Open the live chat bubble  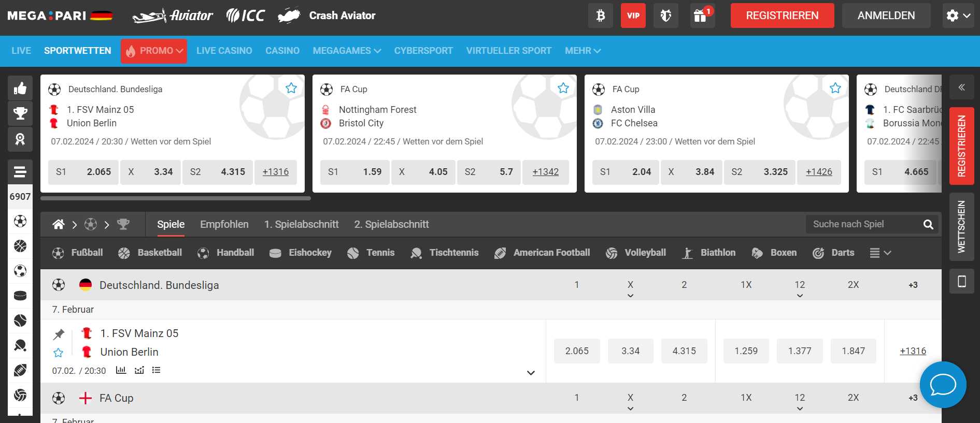tap(943, 385)
